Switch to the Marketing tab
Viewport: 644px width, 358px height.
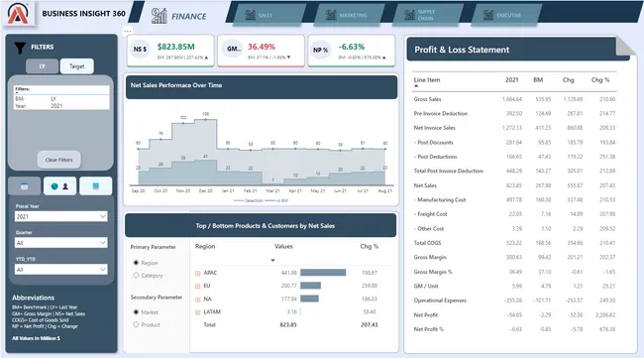coord(349,15)
